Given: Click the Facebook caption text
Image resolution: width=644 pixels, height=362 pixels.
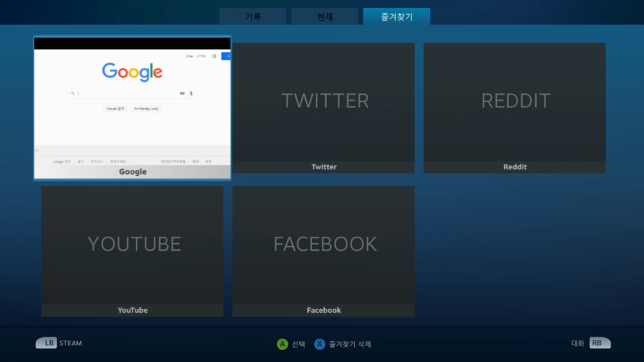Looking at the screenshot, I should (323, 310).
